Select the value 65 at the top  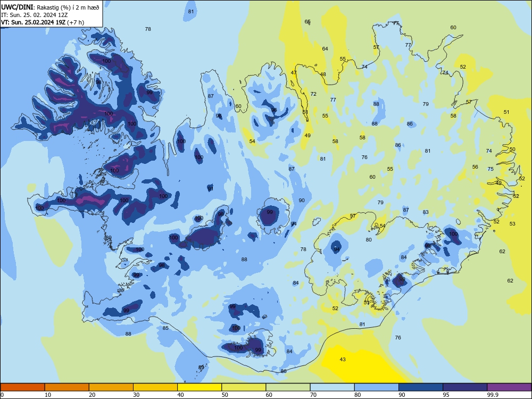tap(307, 22)
